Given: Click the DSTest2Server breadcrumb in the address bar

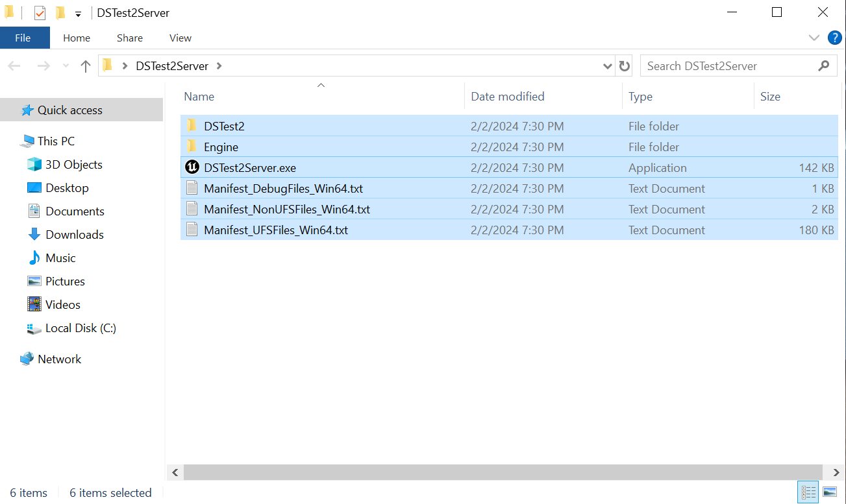Looking at the screenshot, I should [x=172, y=66].
